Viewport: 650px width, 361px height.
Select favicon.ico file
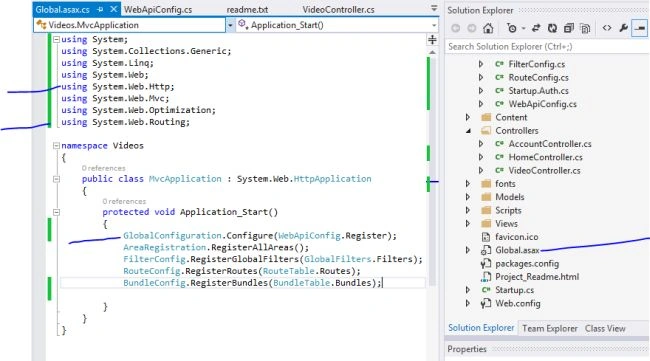point(517,237)
